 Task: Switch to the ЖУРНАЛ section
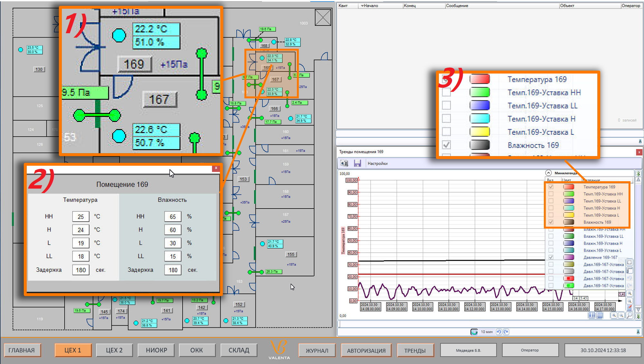click(x=317, y=350)
